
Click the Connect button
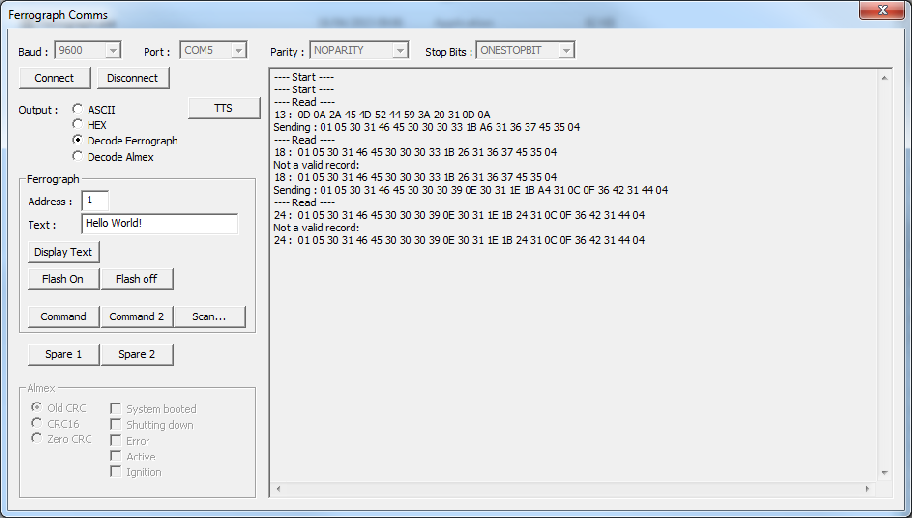[x=55, y=78]
